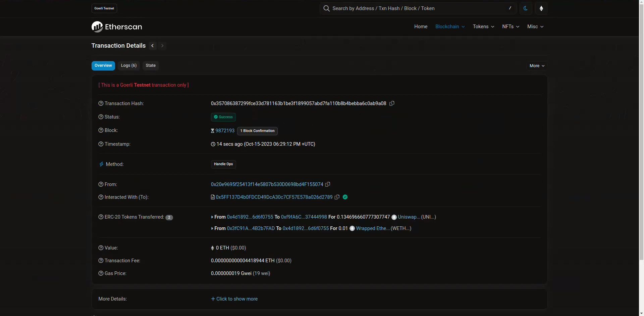Click the Etherscan logo
Image resolution: width=644 pixels, height=316 pixels.
click(117, 27)
